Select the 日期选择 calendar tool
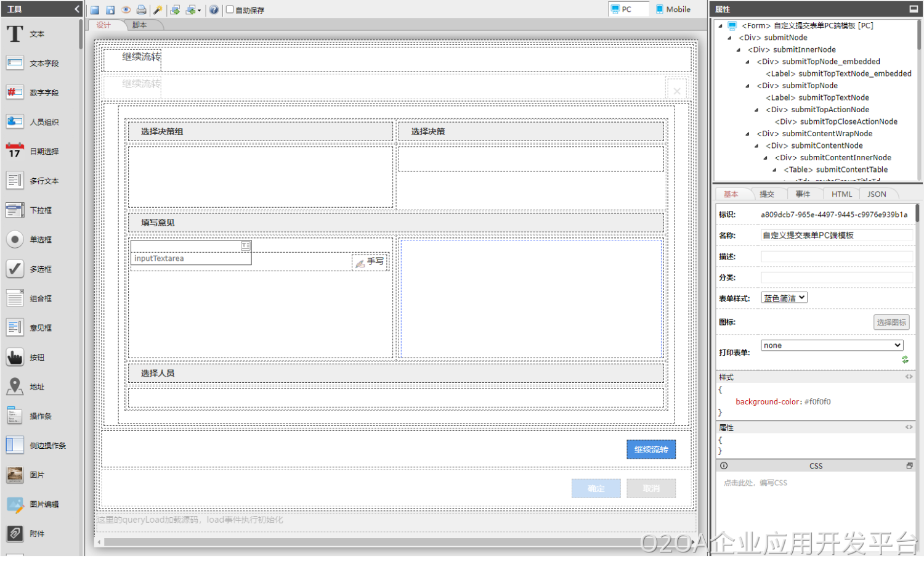Image resolution: width=924 pixels, height=561 pixels. coord(32,151)
